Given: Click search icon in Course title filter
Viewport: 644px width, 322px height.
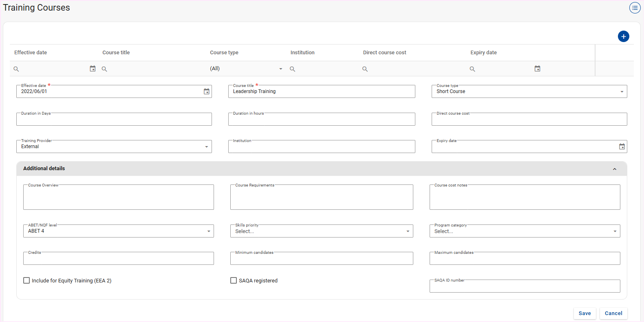Looking at the screenshot, I should pyautogui.click(x=104, y=69).
